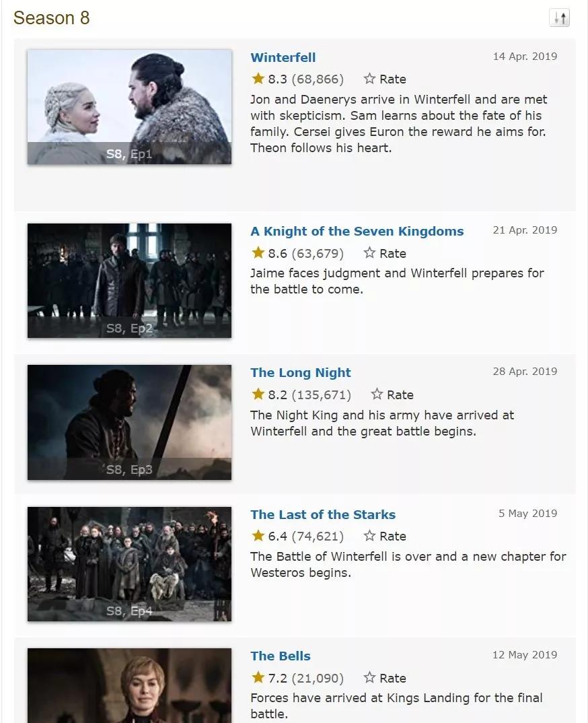Click the gold rating star of The Long Night
Viewport: 588px width, 723px height.
[x=258, y=394]
